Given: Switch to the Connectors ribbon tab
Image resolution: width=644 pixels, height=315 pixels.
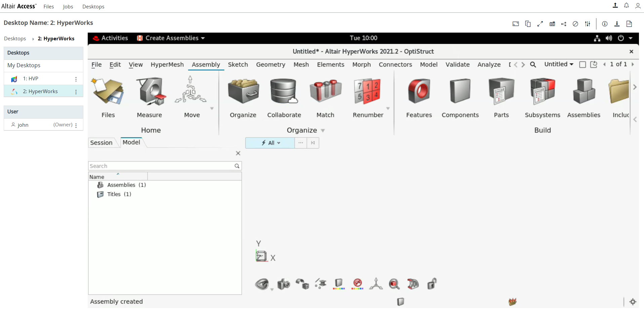Looking at the screenshot, I should 395,65.
